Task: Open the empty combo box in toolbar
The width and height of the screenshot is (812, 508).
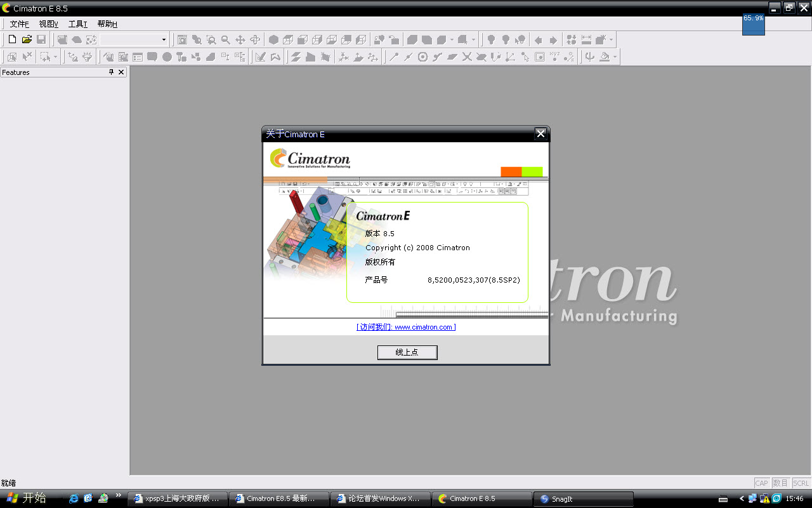Action: tap(134, 39)
